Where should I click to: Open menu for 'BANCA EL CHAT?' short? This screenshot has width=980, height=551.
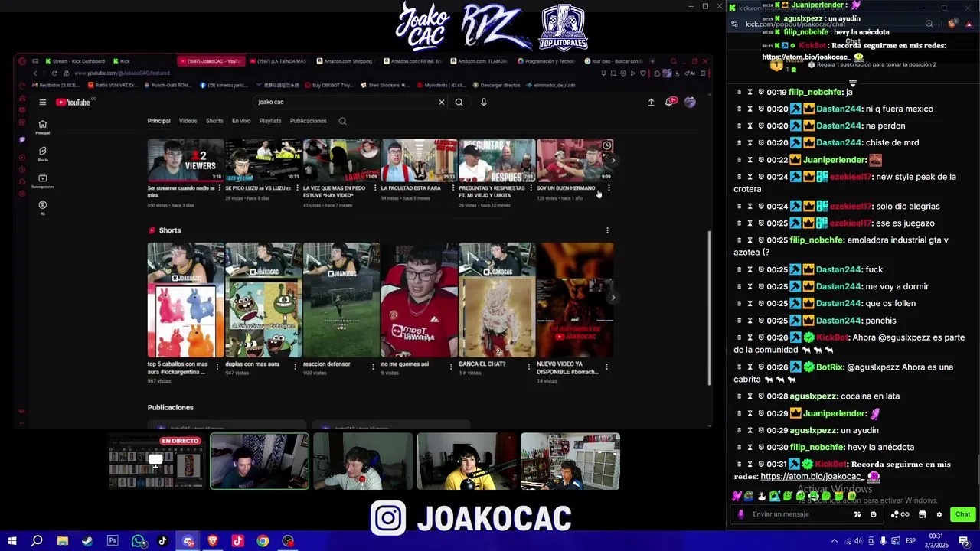[x=528, y=367]
